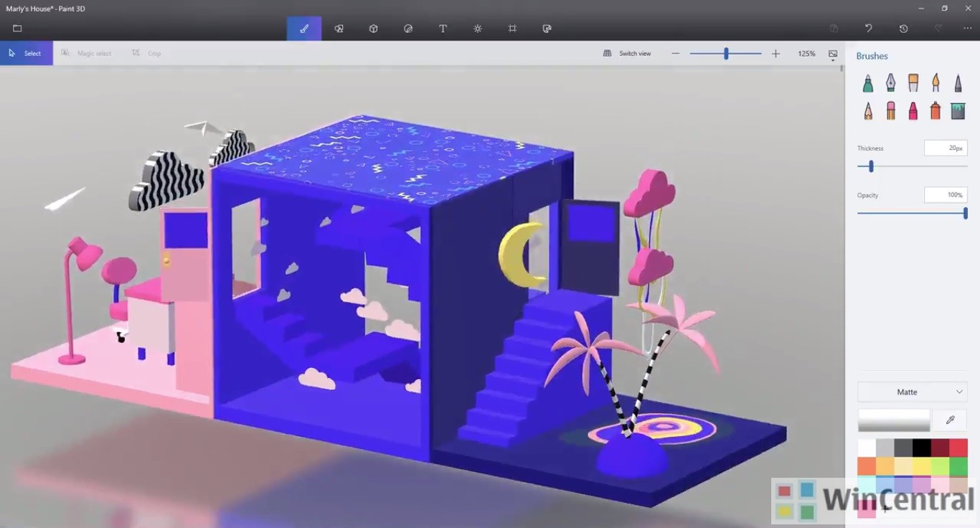Click the zoom in plus button
Screen dimensions: 980x528
coord(776,54)
